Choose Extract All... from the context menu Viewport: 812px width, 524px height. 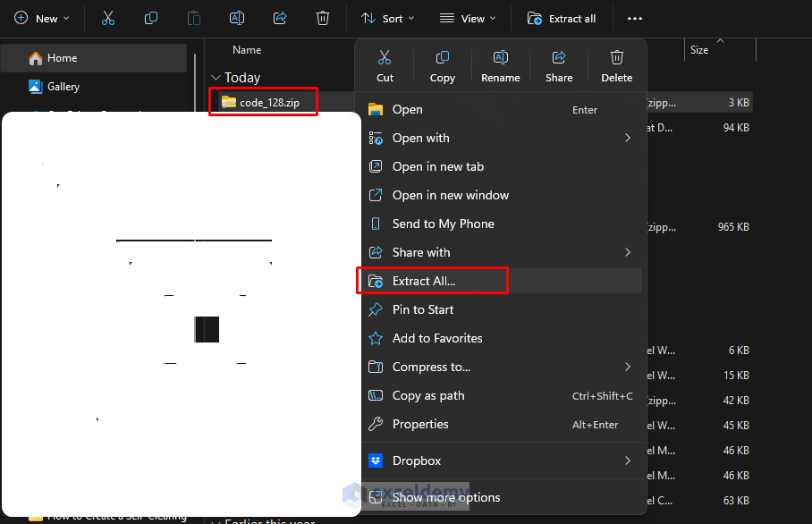click(502, 281)
